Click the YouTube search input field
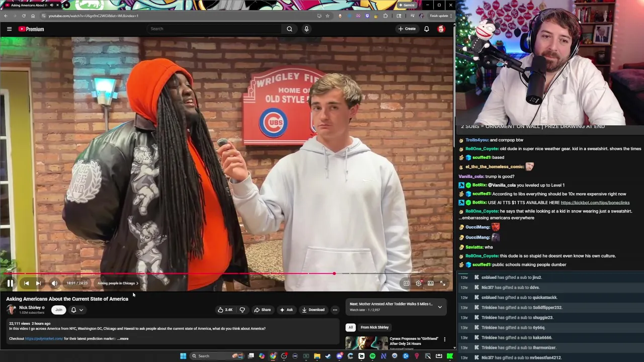The width and height of the screenshot is (644, 362). pos(214,29)
